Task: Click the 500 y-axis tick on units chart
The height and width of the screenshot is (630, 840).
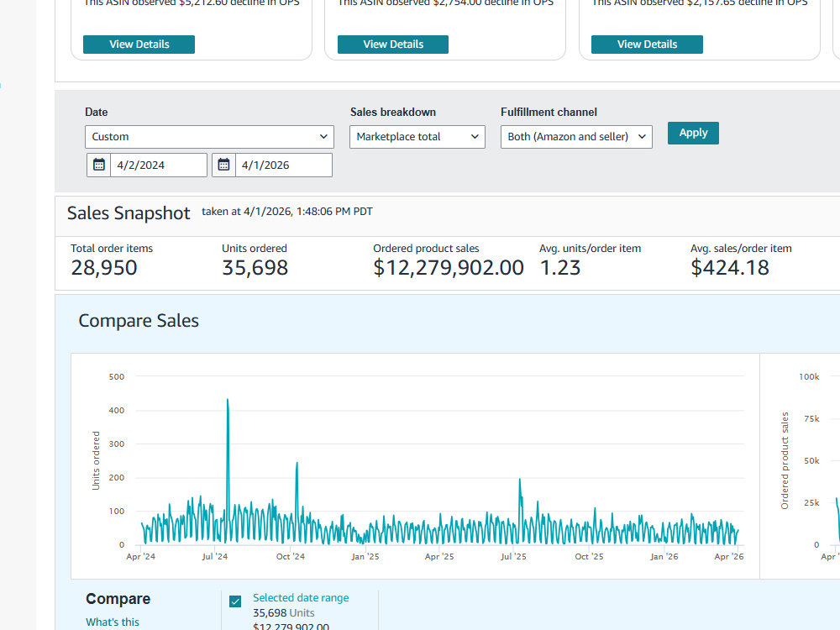Action: point(117,376)
